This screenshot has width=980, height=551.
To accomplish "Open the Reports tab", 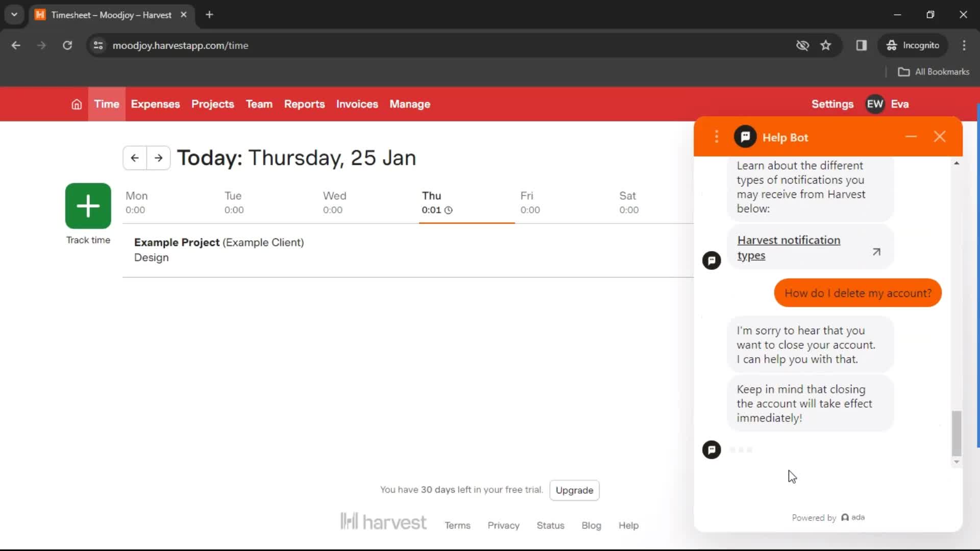I will tap(305, 104).
